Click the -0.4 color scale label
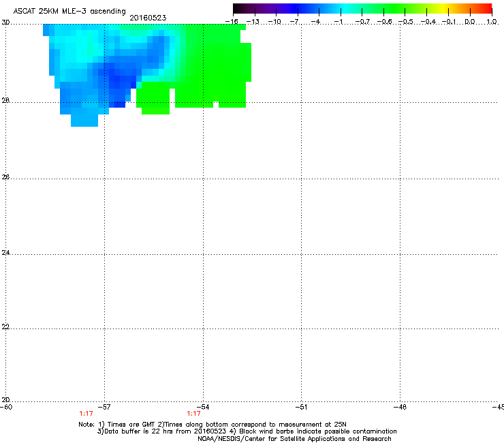The image size is (504, 443). tap(428, 22)
